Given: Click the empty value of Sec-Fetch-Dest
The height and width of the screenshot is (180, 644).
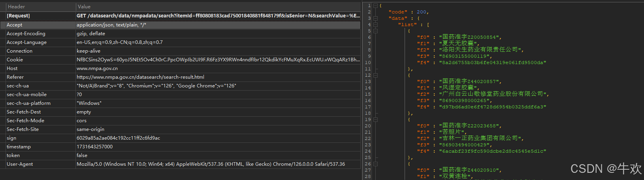Looking at the screenshot, I should tap(84, 112).
